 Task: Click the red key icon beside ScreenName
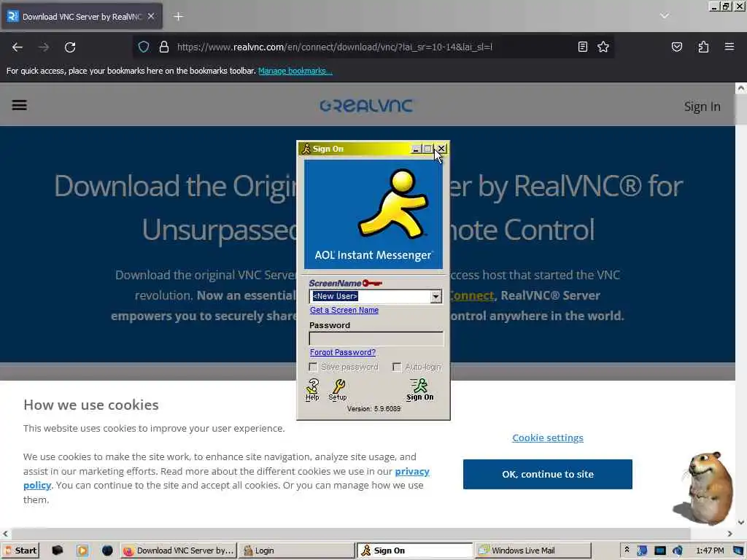372,284
